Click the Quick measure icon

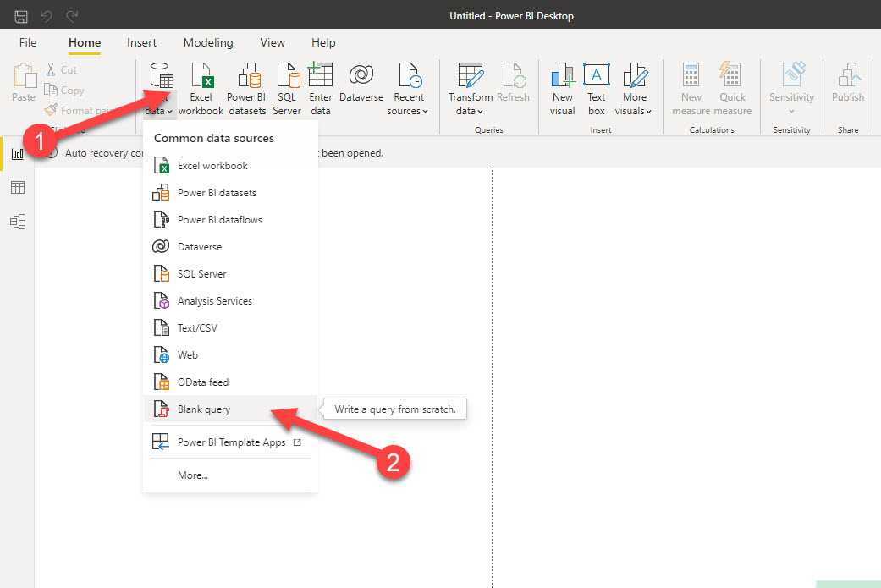click(730, 74)
